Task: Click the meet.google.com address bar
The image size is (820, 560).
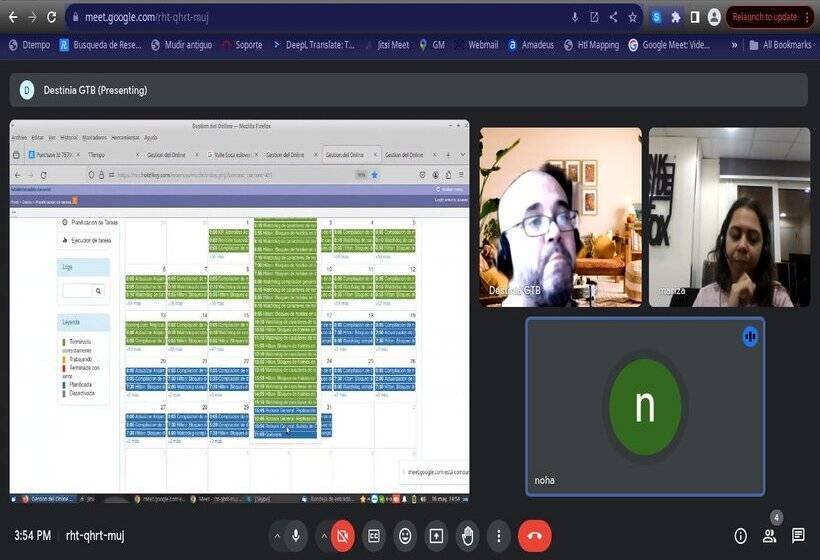Action: click(300, 17)
